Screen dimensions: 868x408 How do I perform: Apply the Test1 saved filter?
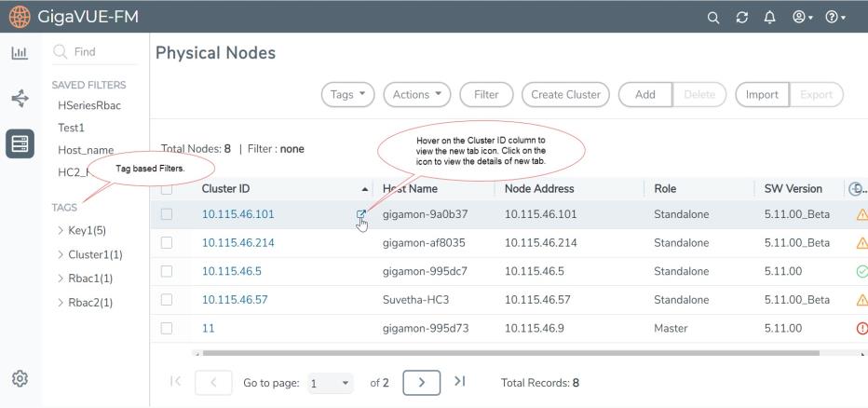(x=71, y=128)
